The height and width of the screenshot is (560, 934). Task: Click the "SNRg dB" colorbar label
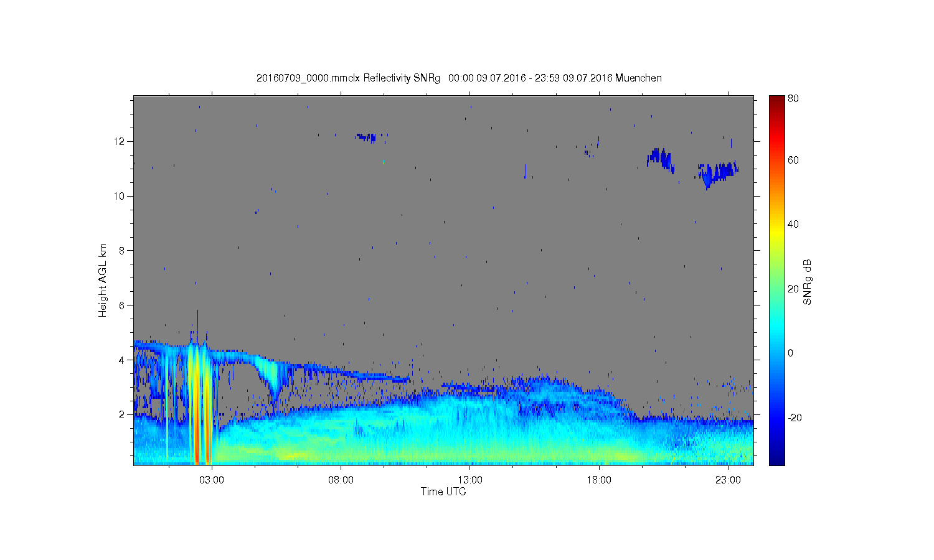[808, 281]
